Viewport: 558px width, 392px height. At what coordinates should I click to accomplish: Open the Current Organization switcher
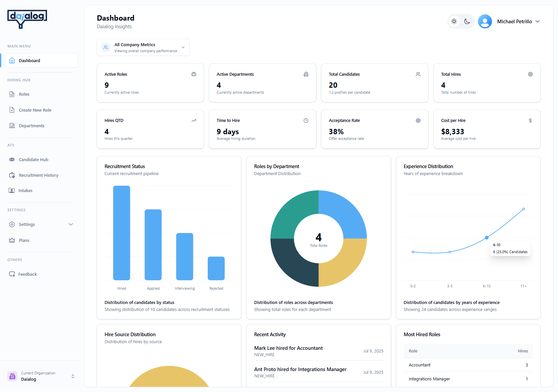41,376
